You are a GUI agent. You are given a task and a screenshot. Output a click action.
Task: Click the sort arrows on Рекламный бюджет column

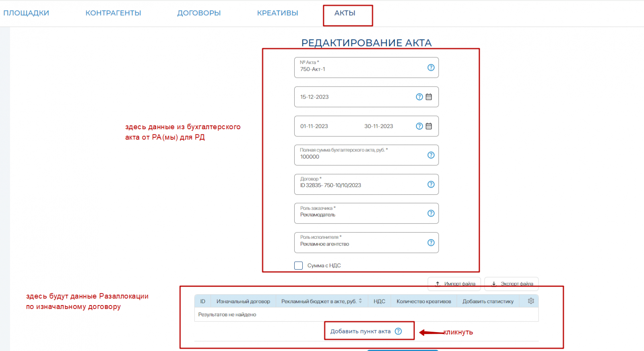coord(360,301)
